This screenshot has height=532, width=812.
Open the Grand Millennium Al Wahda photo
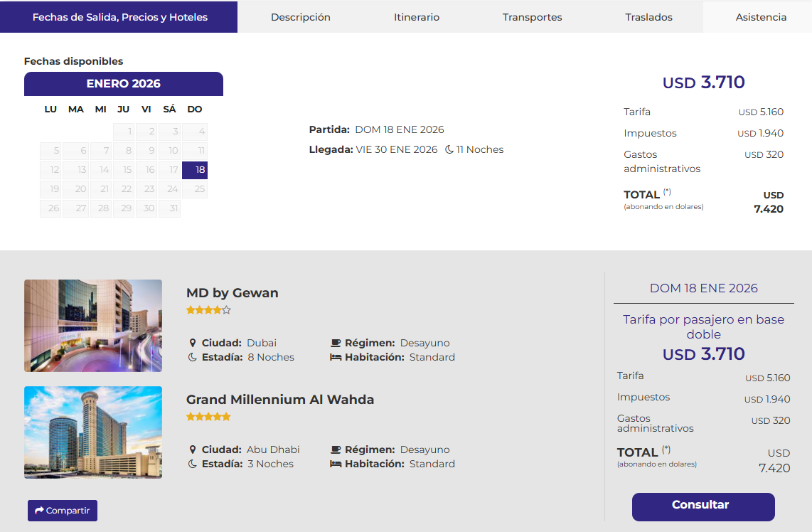[93, 432]
